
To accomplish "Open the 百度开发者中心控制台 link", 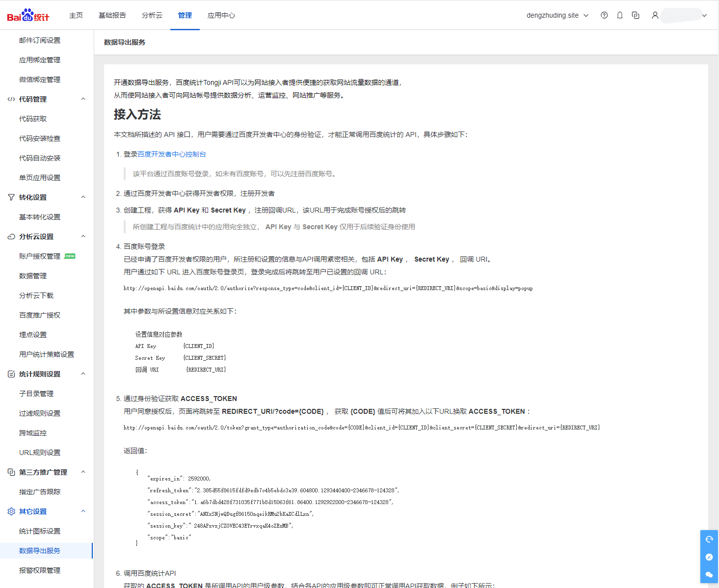I will [172, 154].
